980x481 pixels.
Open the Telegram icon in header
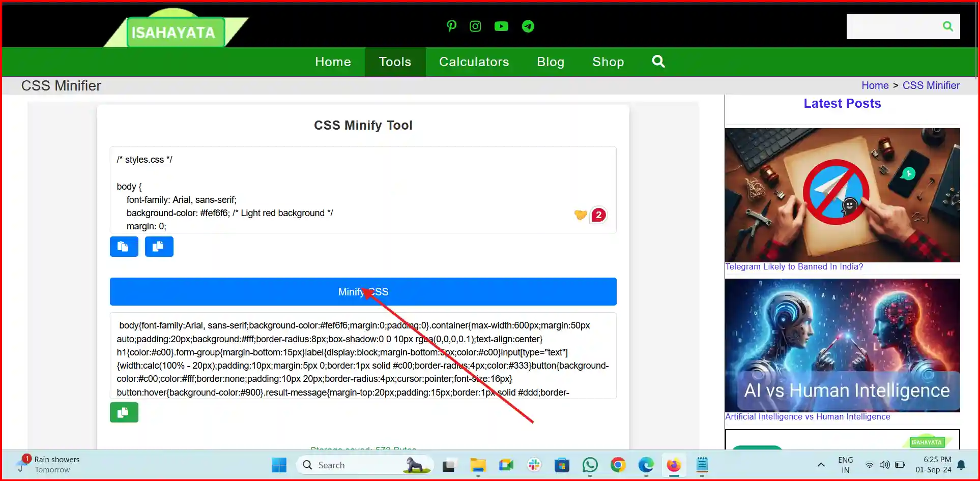coord(528,26)
